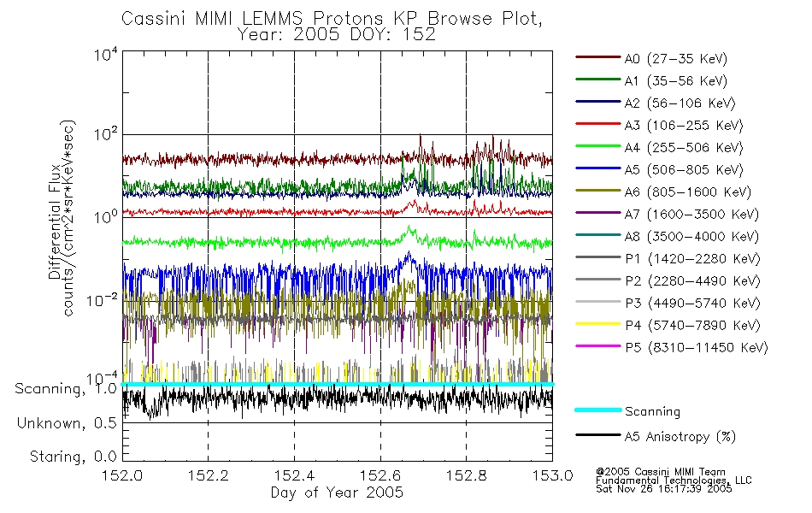Click the olive A6 legend line
Screen dimensions: 812x513
point(598,191)
